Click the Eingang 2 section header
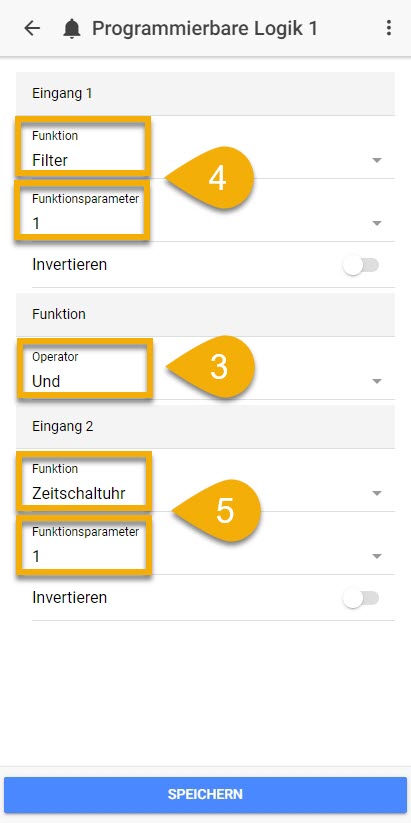The image size is (411, 823). [x=205, y=426]
